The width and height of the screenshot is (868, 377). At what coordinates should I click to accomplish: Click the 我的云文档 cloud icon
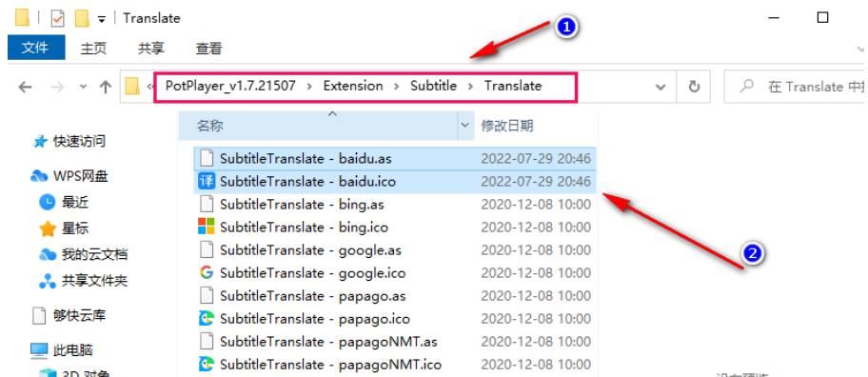[48, 254]
